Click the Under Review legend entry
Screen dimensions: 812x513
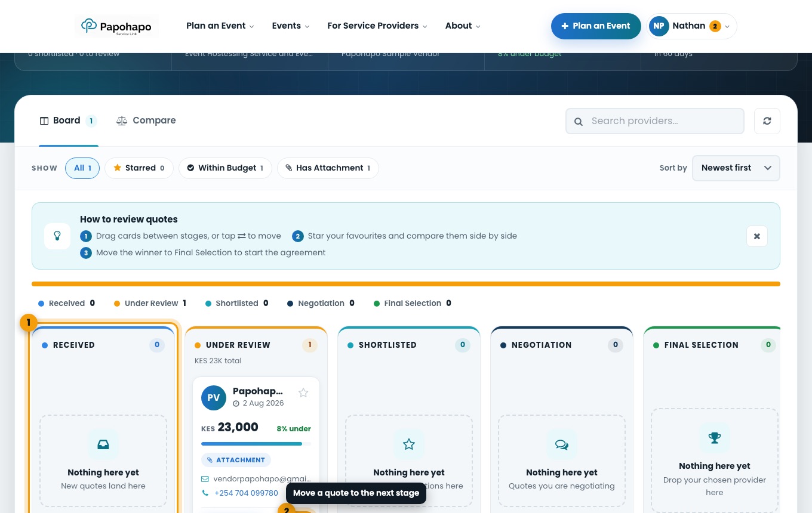click(x=150, y=303)
